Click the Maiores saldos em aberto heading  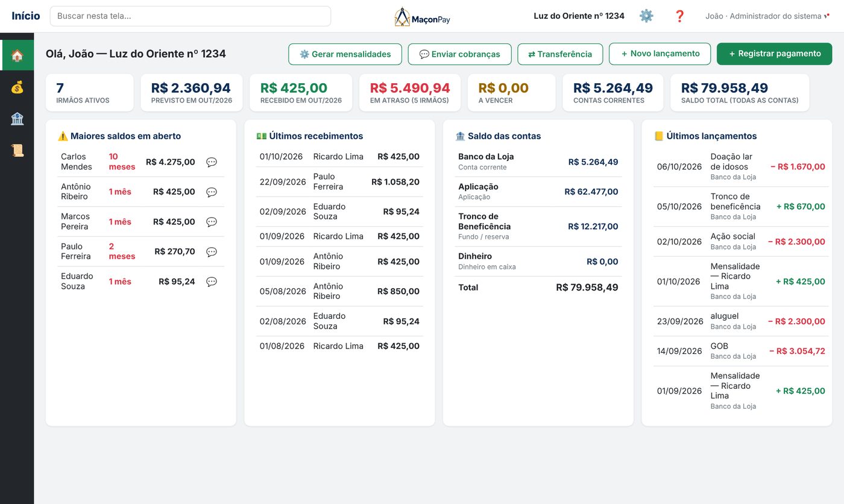pyautogui.click(x=119, y=136)
